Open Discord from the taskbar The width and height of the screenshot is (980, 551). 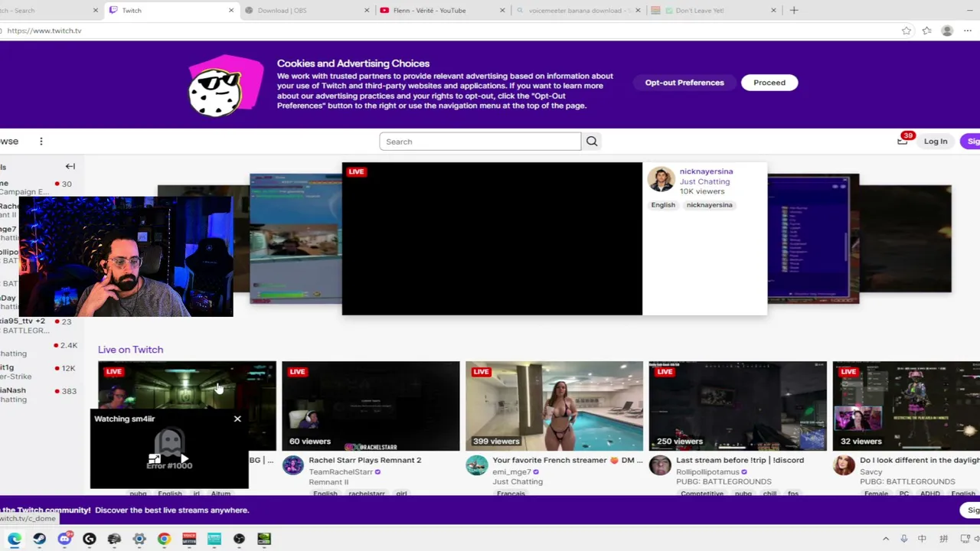tap(64, 539)
